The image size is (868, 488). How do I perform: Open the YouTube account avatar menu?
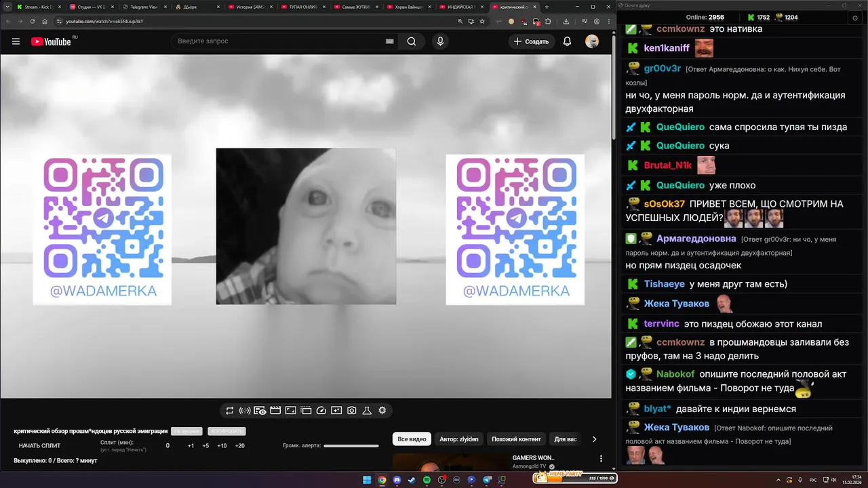click(x=592, y=41)
